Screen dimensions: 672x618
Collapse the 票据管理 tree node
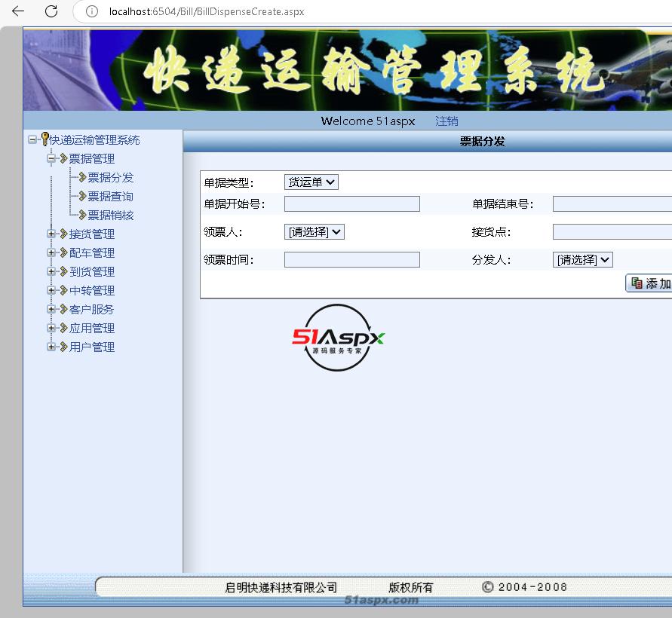click(51, 158)
